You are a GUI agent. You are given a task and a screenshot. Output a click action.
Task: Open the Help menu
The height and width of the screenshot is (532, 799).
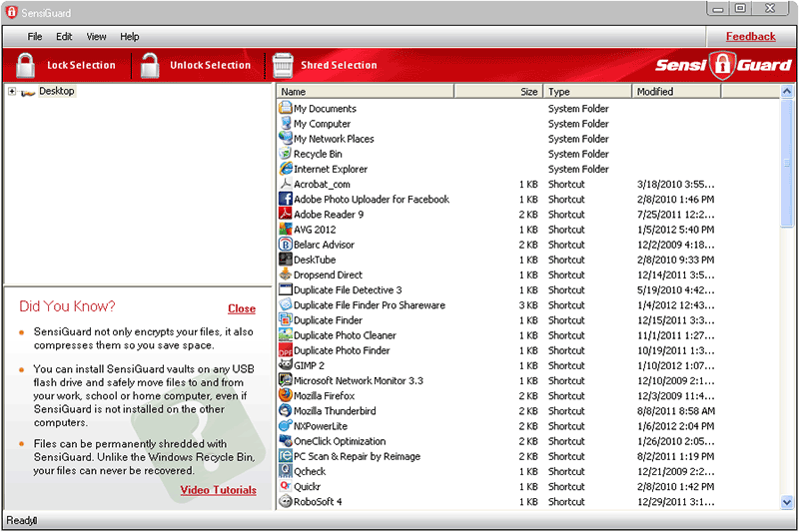(x=130, y=37)
